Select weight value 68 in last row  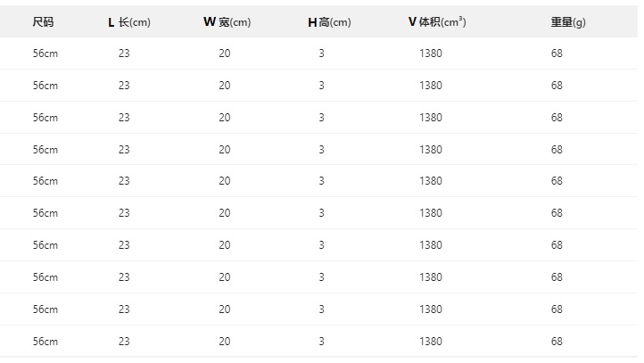pos(557,342)
